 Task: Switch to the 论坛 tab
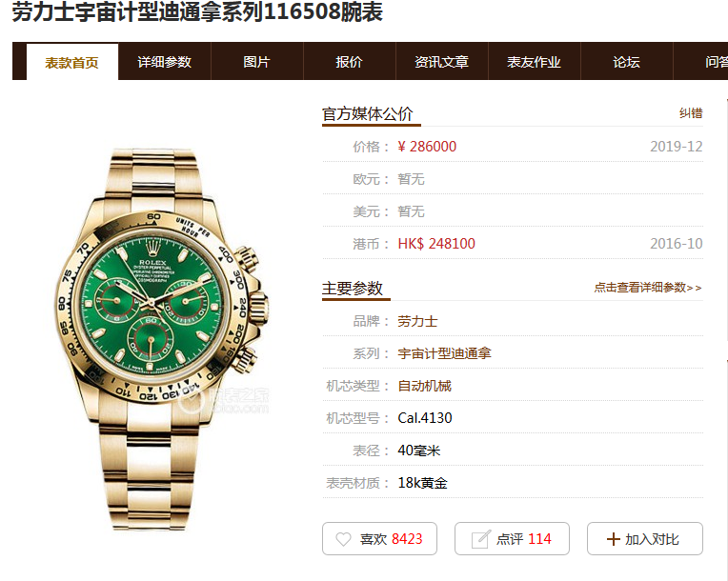[626, 62]
